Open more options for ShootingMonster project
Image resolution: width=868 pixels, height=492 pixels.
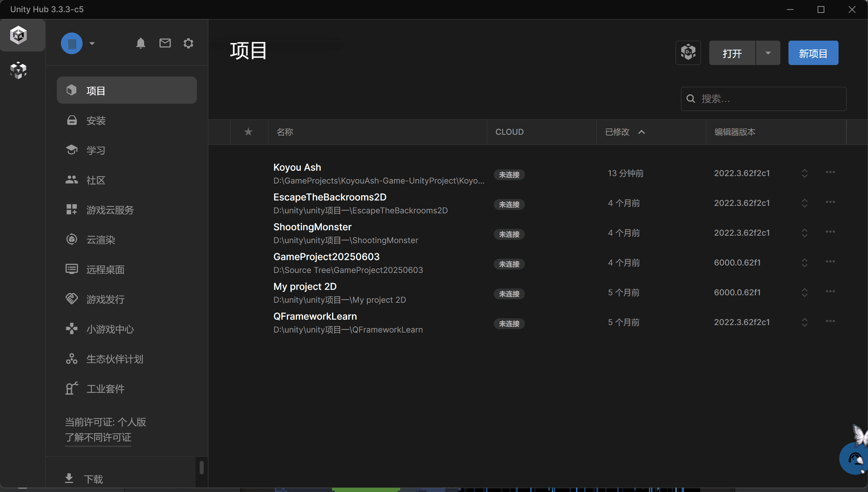tap(830, 232)
